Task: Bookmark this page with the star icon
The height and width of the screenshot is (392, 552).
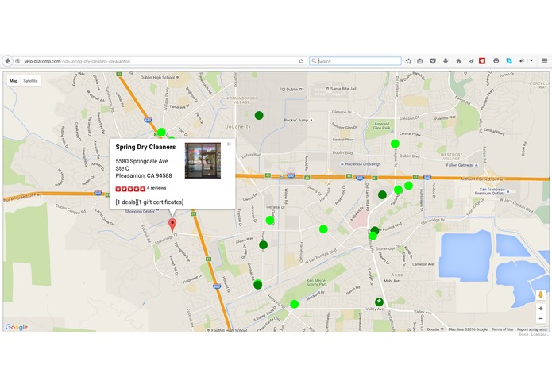Action: pos(408,61)
